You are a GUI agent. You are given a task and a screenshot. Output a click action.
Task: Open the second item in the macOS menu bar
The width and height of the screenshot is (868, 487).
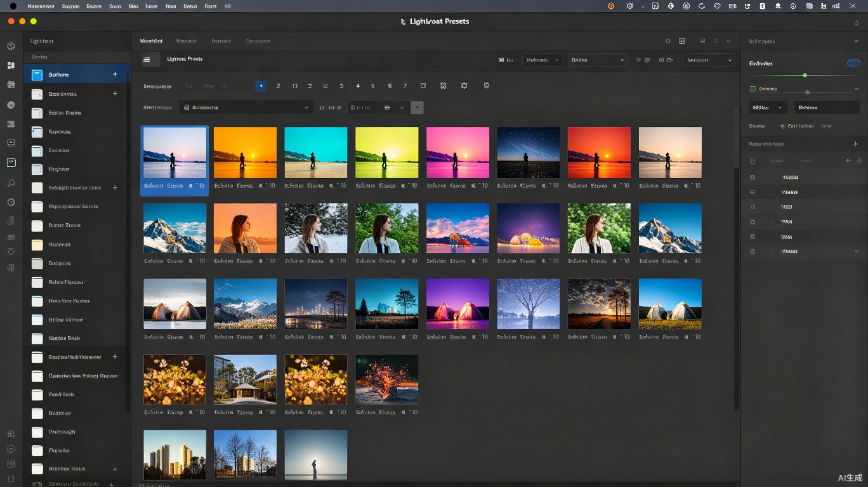coord(70,6)
